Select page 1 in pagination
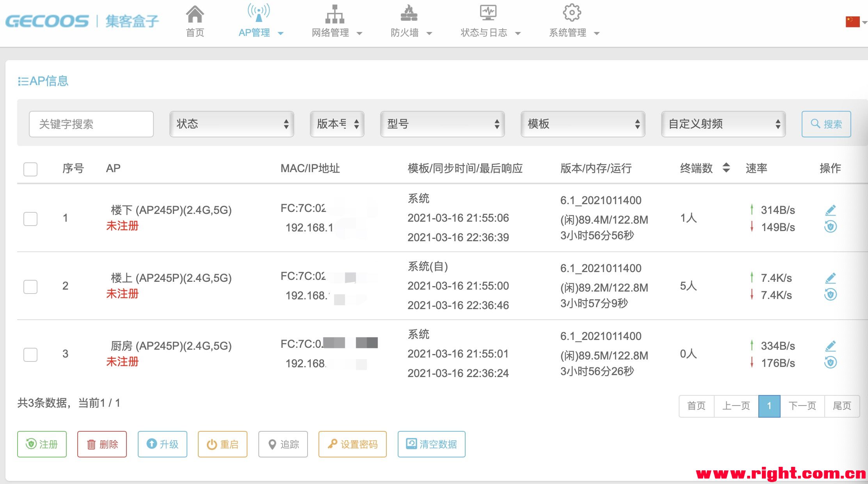 (x=769, y=406)
